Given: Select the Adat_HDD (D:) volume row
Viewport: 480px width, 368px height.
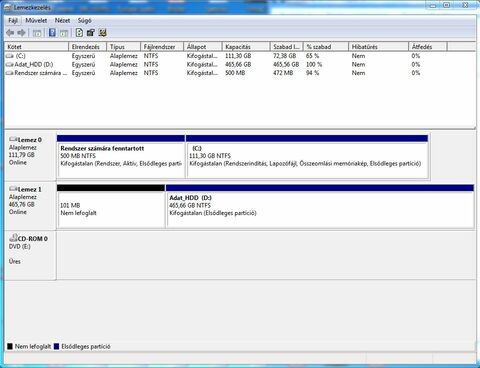Looking at the screenshot, I should [x=240, y=64].
